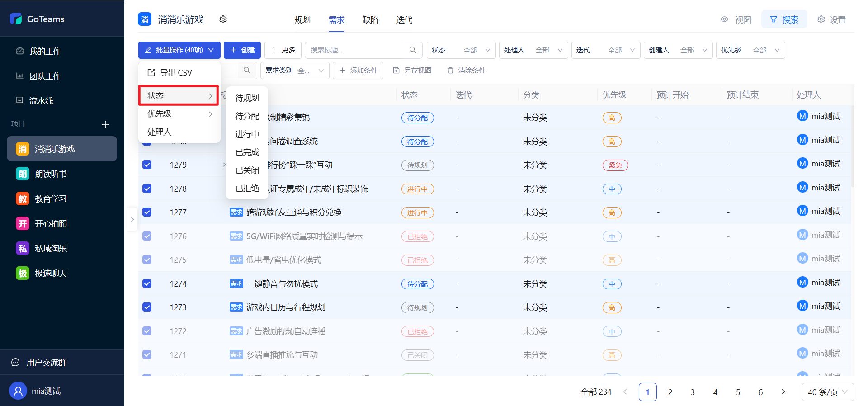Image resolution: width=868 pixels, height=406 pixels.
Task: Open the 创建人 filter dropdown
Action: [x=678, y=50]
